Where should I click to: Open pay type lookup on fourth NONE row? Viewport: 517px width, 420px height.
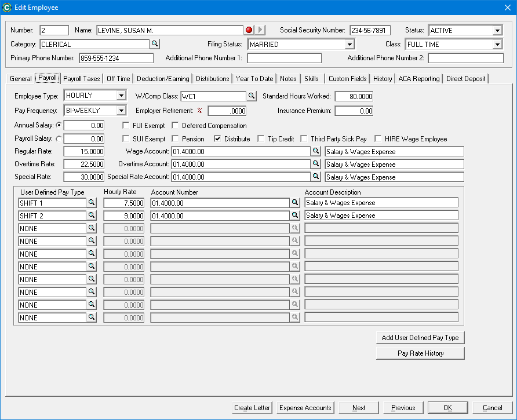tap(92, 266)
